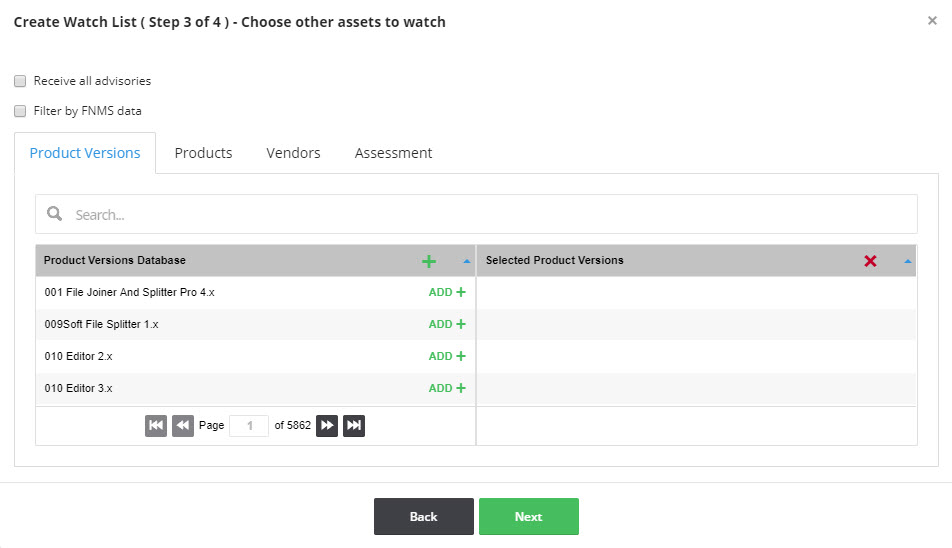This screenshot has width=952, height=548.
Task: Click the Back button
Action: coord(423,517)
